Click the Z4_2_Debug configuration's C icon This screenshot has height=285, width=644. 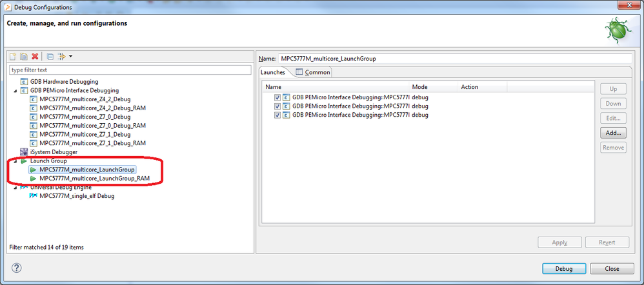click(x=34, y=99)
